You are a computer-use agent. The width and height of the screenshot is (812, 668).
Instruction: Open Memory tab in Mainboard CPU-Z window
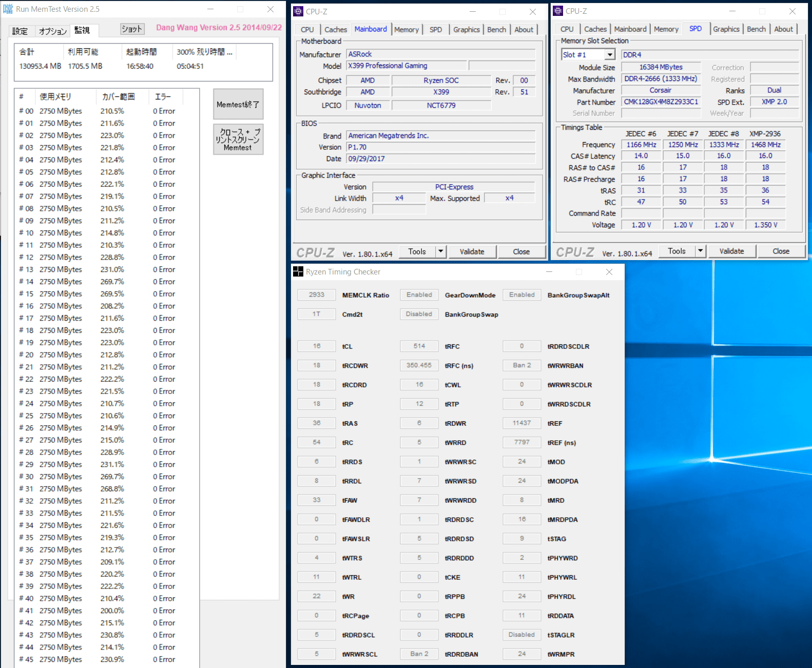coord(407,30)
